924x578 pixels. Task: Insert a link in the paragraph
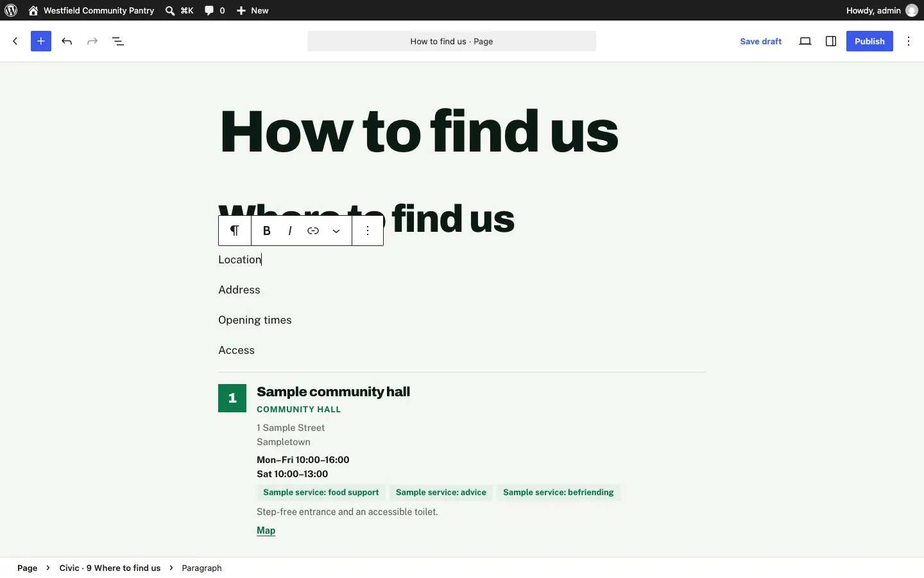(314, 231)
